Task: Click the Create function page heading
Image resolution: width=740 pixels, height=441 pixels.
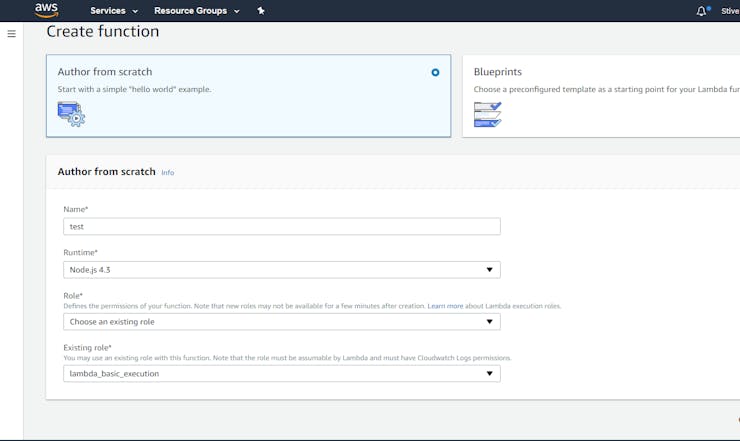Action: coord(102,32)
